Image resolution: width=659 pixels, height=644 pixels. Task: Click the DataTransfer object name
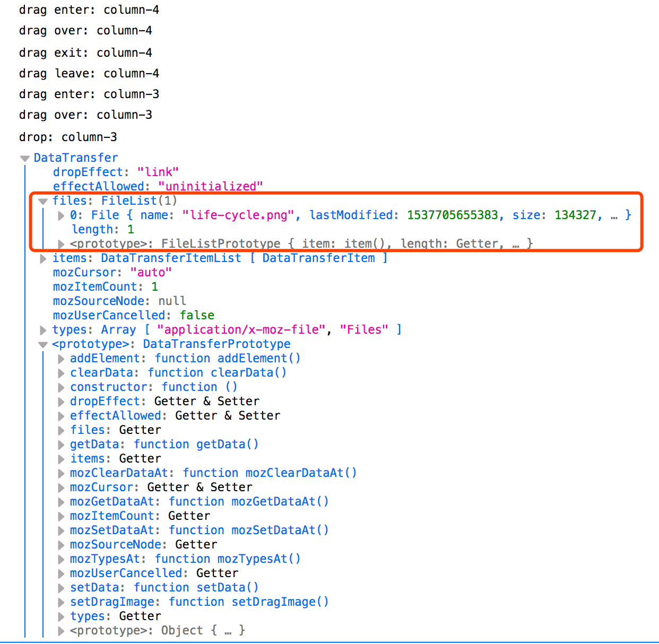coord(76,158)
